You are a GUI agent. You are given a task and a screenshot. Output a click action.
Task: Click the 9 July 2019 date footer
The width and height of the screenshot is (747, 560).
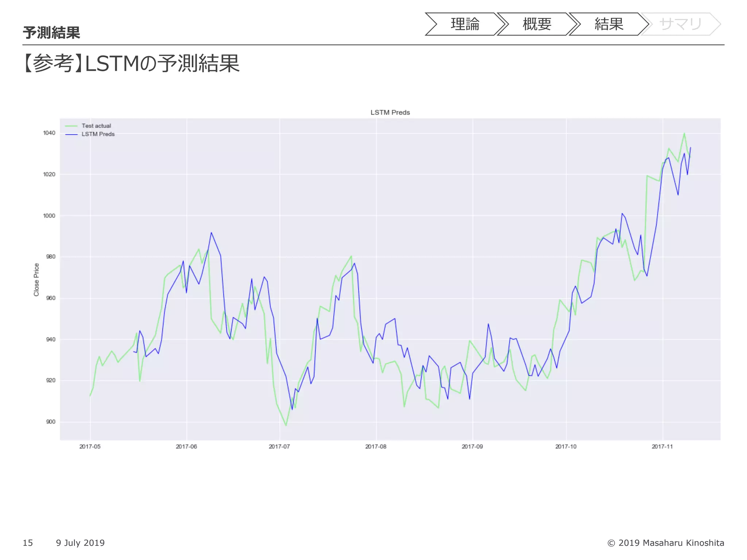(x=80, y=543)
